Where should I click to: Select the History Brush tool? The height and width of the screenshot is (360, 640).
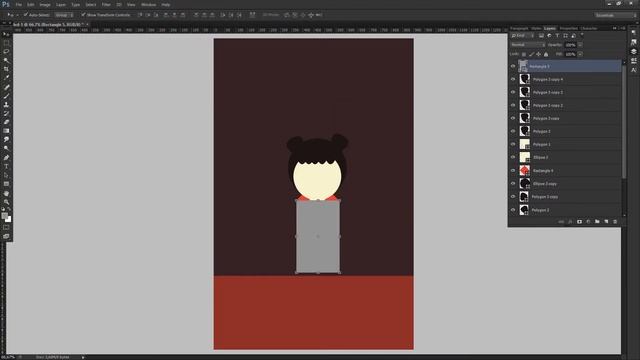click(x=6, y=113)
